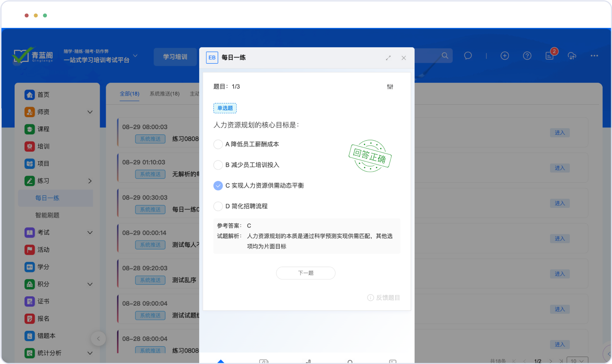Open the platform name dropdown arrow
This screenshot has height=364, width=612.
135,56
